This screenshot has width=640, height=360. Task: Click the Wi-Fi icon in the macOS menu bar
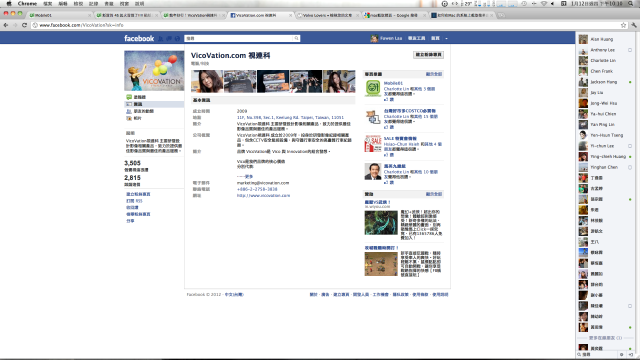tap(544, 3)
